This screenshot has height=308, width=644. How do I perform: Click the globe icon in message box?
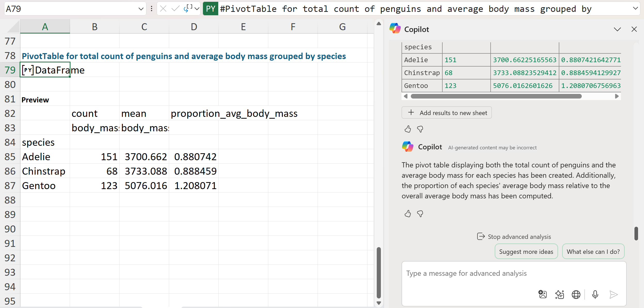click(576, 294)
